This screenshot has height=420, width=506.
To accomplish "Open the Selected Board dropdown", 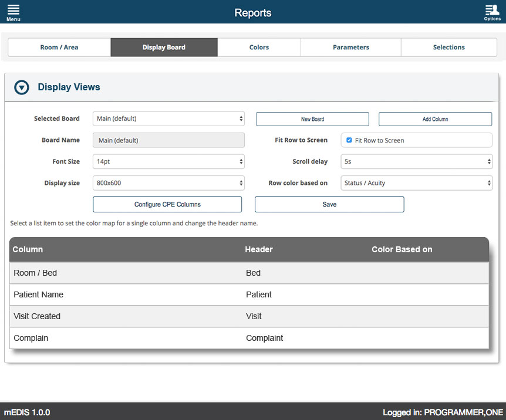I will [x=168, y=118].
